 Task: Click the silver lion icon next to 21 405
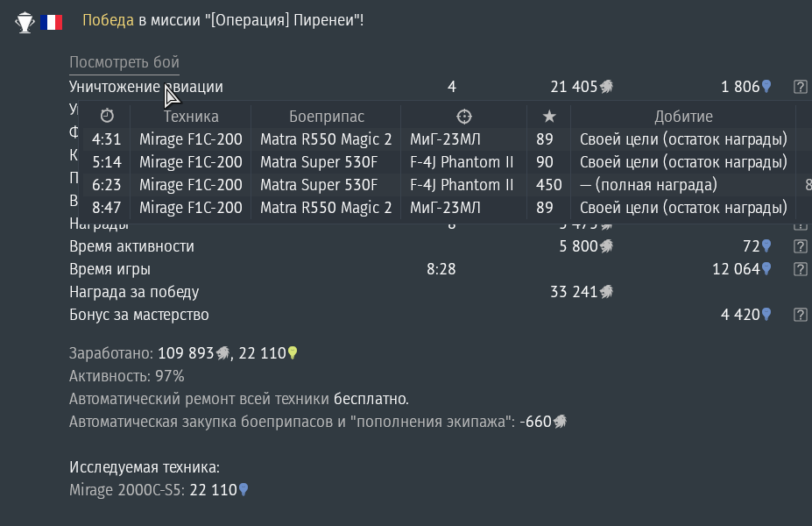pos(606,87)
